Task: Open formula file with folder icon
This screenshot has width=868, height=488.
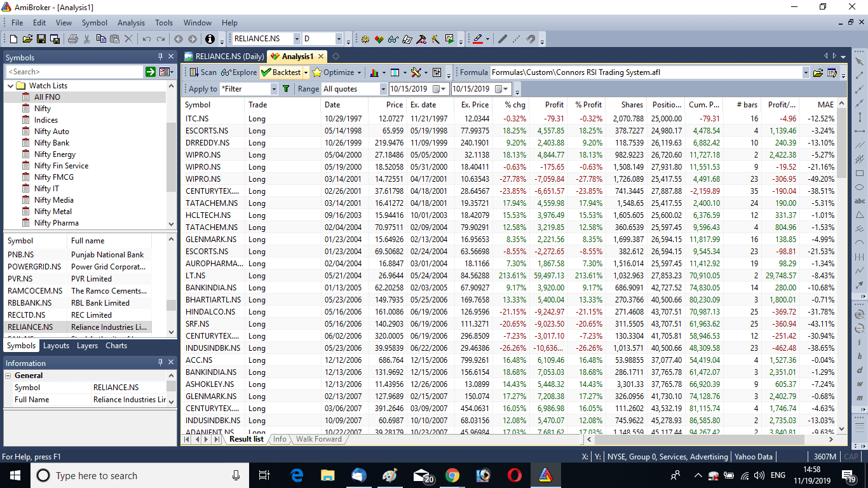Action: (x=818, y=72)
